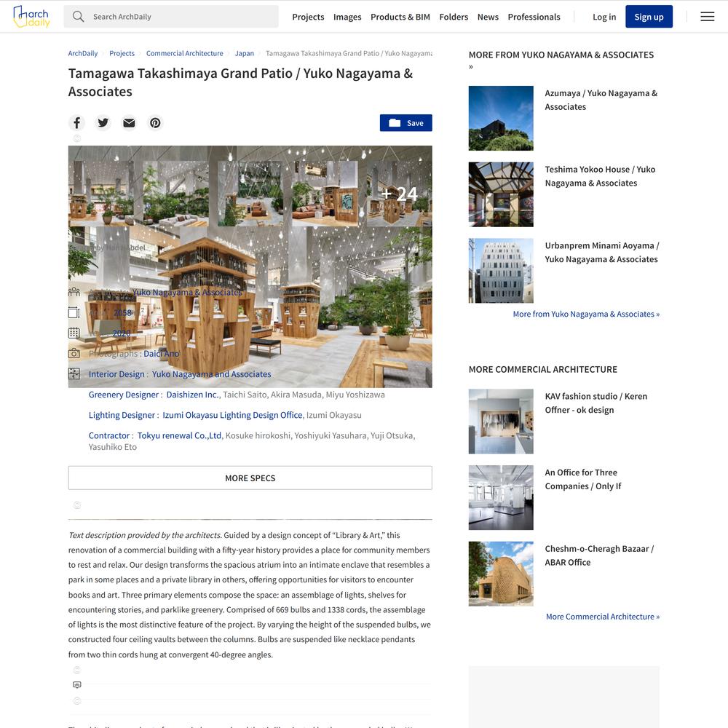Open Teshima Yokoo House thumbnail
Viewport: 728px width, 728px height.
[x=501, y=194]
